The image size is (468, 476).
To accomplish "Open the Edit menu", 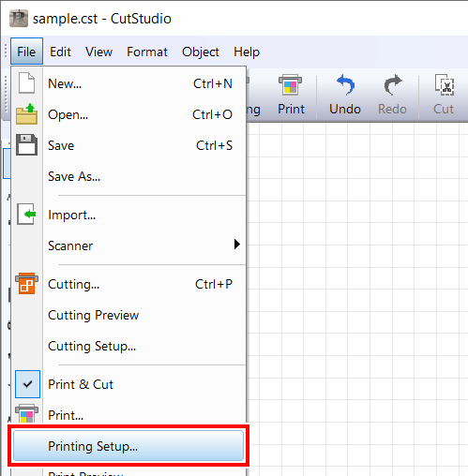I will pyautogui.click(x=60, y=52).
